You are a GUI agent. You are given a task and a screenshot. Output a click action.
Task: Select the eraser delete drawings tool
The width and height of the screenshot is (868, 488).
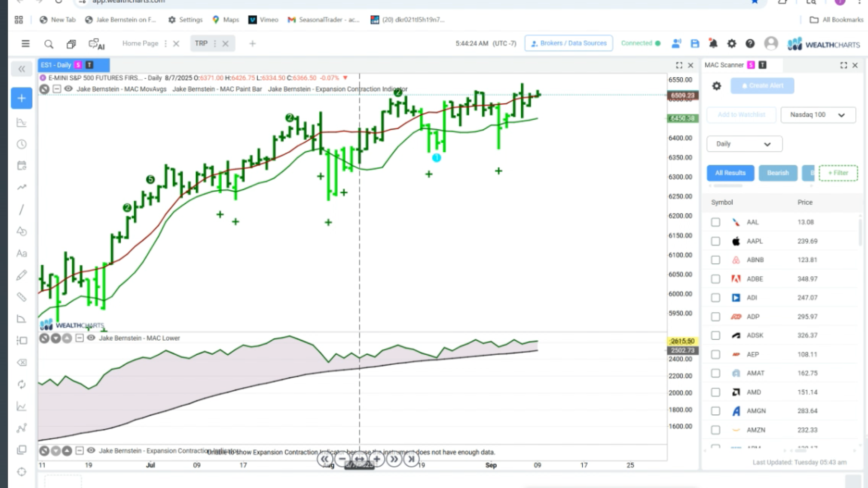21,362
